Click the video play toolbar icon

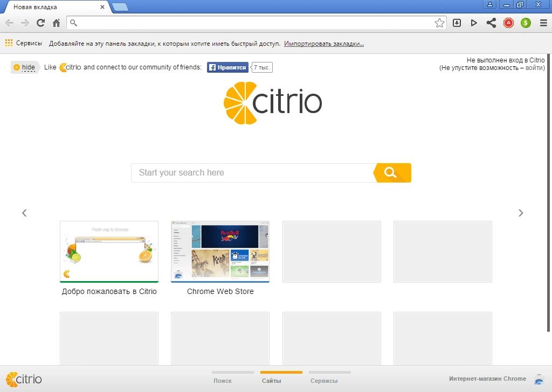click(x=474, y=23)
